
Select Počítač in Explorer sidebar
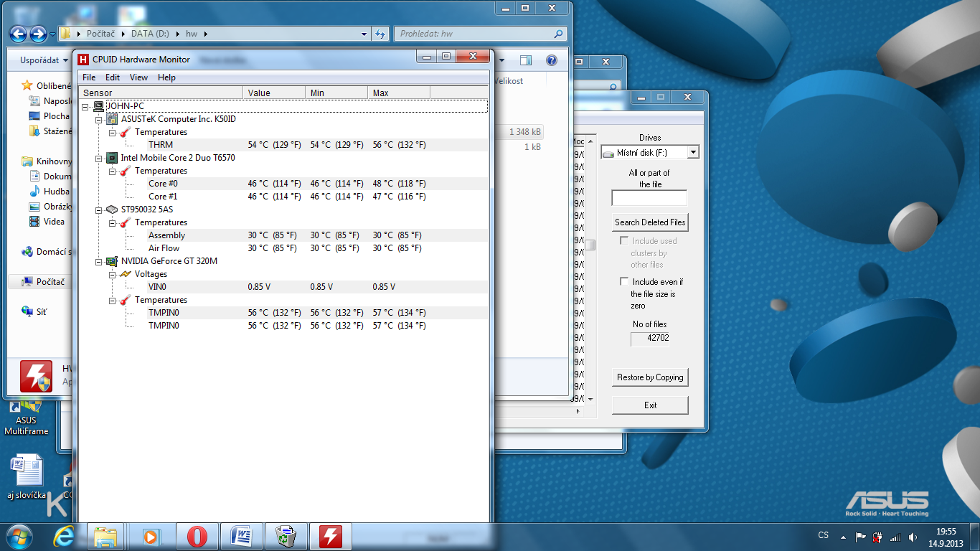pos(43,282)
